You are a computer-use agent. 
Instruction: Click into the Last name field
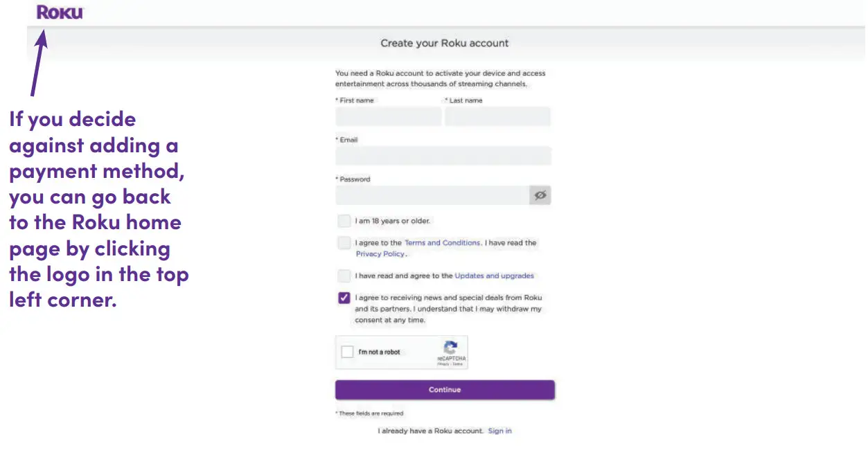click(x=497, y=116)
